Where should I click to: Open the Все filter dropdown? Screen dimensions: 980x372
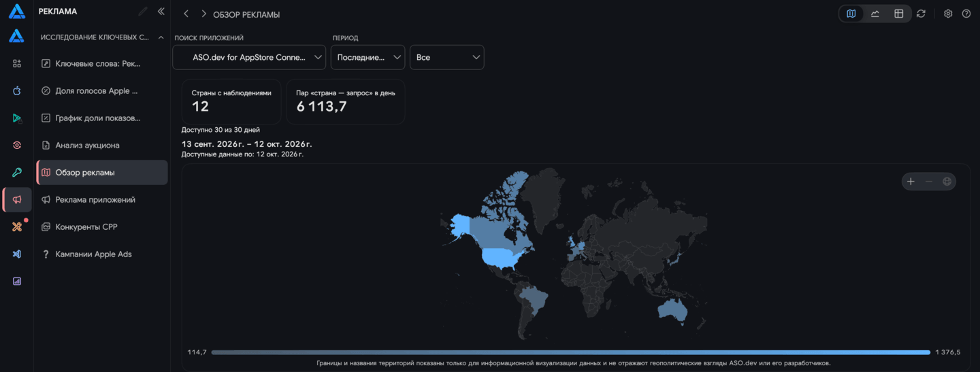[x=446, y=57]
